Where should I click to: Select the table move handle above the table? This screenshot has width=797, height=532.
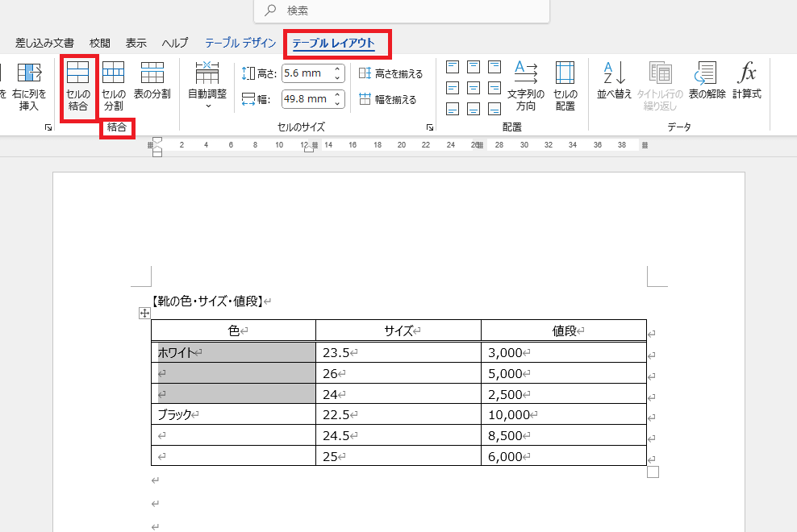[x=144, y=314]
